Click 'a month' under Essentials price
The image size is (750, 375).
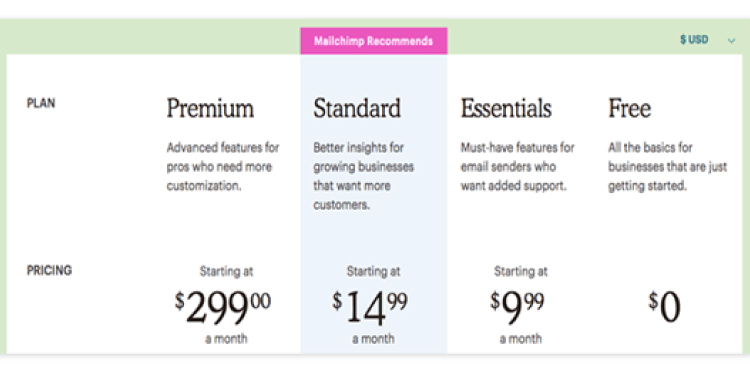point(521,339)
